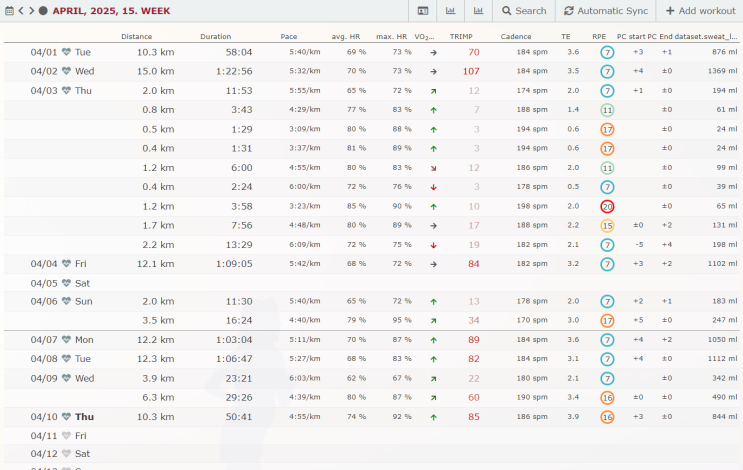Click the orange RPE 15 badge
Viewport: 743px width, 470px height.
pos(607,225)
